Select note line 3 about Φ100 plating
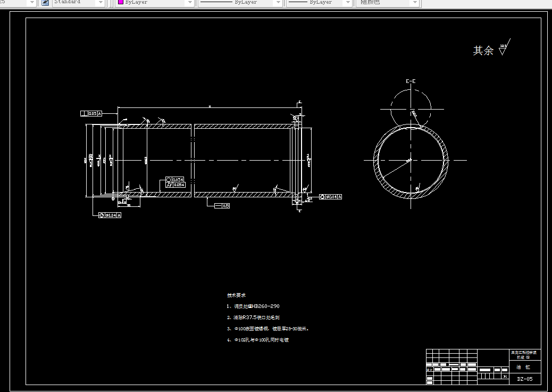This screenshot has width=552, height=392. tap(268, 329)
